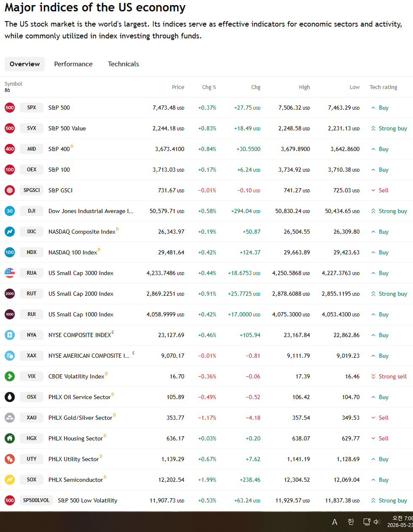413x532 pixels.
Task: Select the Overview tab
Action: click(24, 64)
